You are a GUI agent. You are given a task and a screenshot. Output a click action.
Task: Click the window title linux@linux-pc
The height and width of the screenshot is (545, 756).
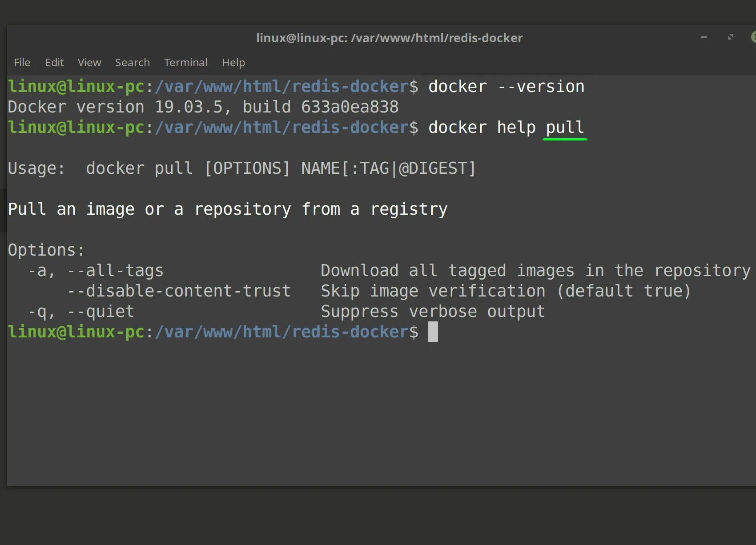(x=389, y=38)
